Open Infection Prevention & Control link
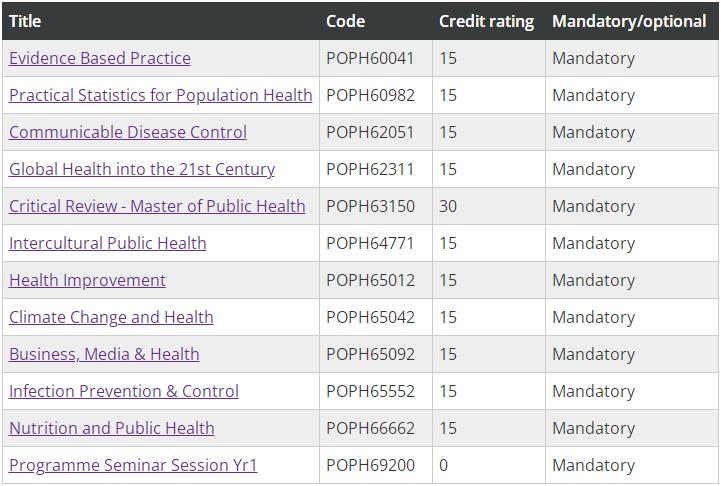721x486 pixels. click(124, 391)
